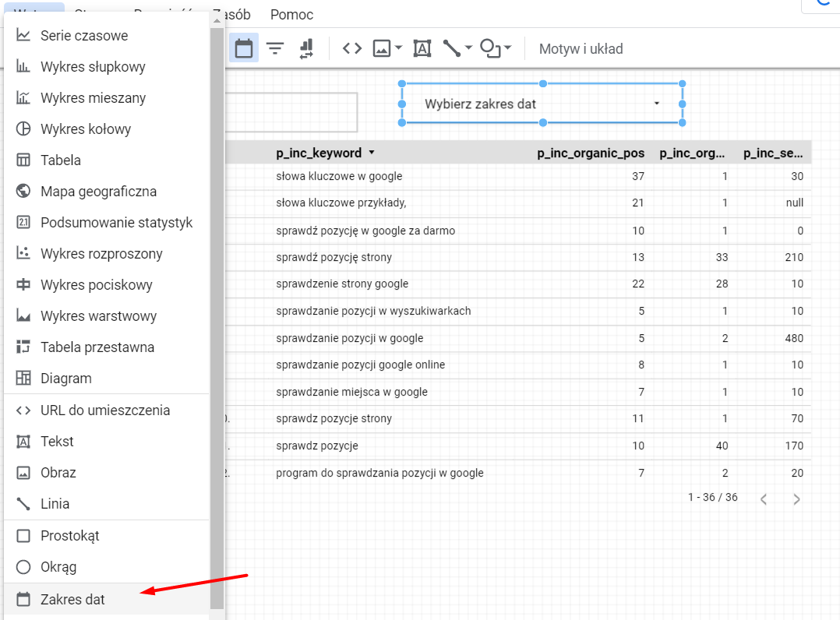The width and height of the screenshot is (840, 620).
Task: Click cell 'sprawdzanie pozycji w google'
Action: 349,338
